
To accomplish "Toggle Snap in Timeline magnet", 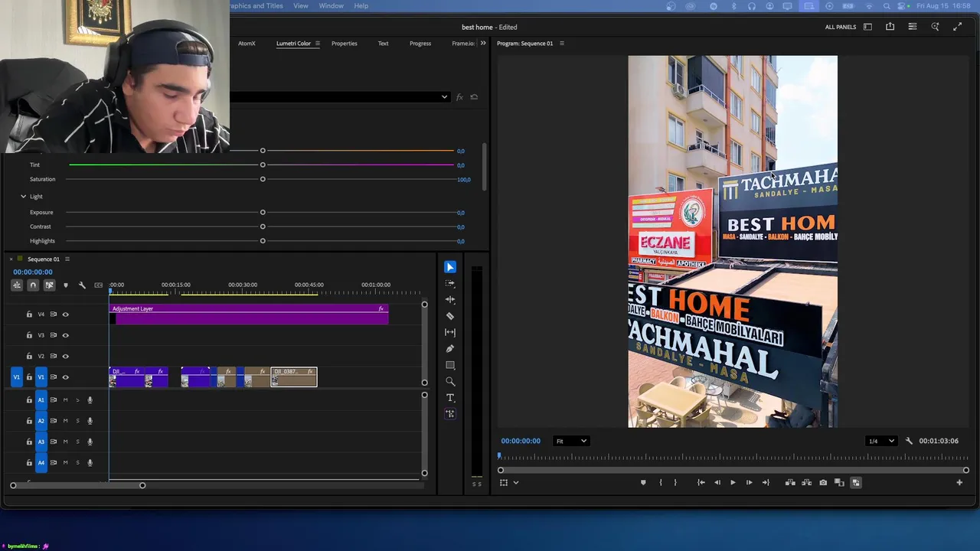I will pyautogui.click(x=33, y=285).
